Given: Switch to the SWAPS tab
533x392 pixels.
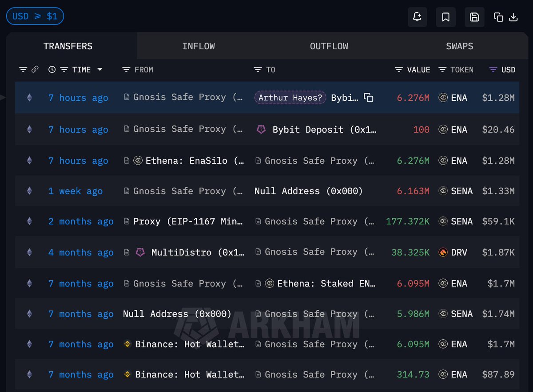Looking at the screenshot, I should (x=459, y=46).
